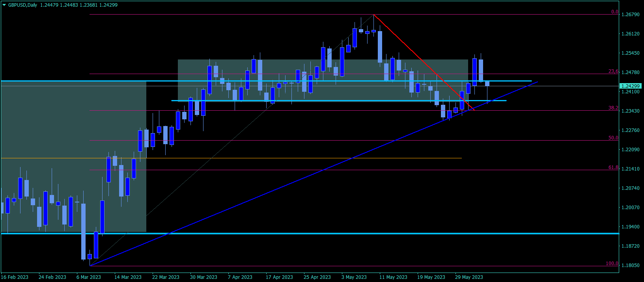Click the 14 Mar 2023 date label
Viewport: 644px width, 282px height.
click(x=128, y=277)
